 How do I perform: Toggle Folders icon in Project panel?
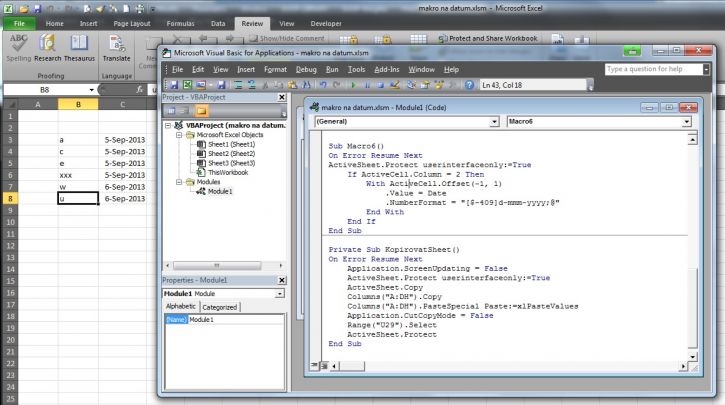[202, 111]
